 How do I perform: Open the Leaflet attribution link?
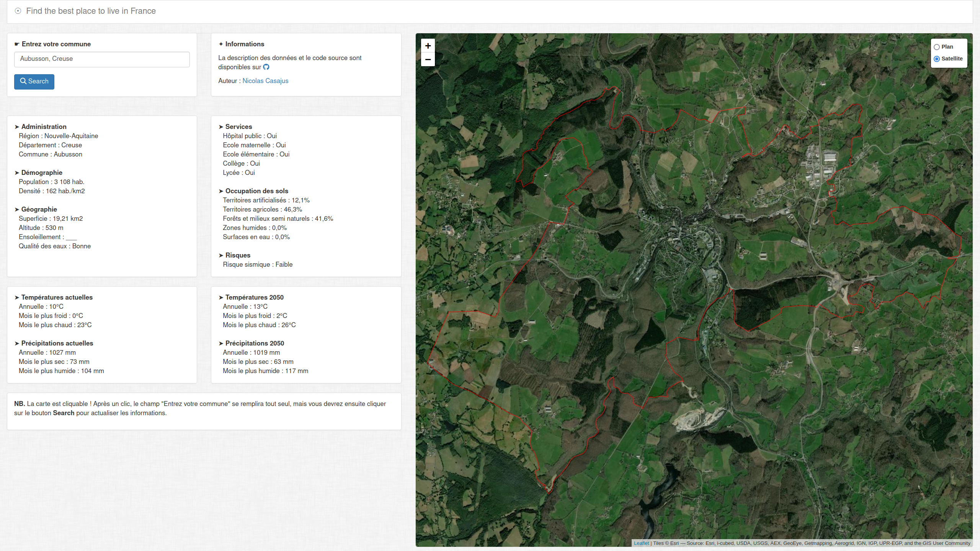tap(641, 543)
